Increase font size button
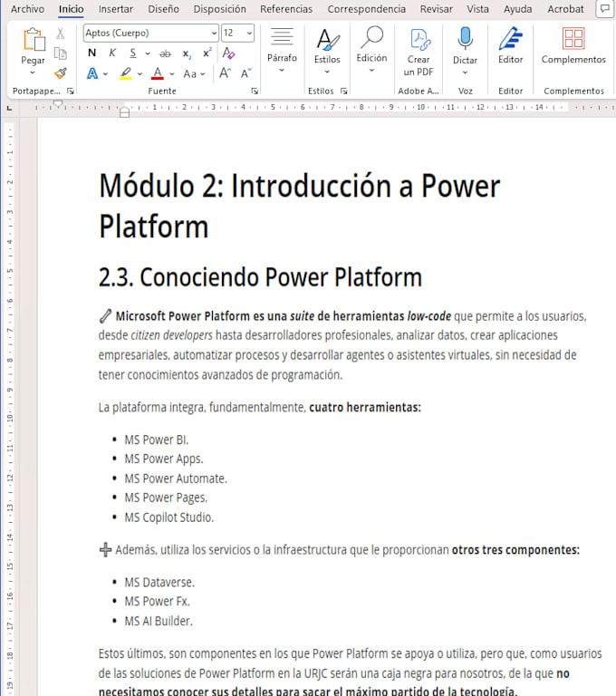 pos(225,73)
